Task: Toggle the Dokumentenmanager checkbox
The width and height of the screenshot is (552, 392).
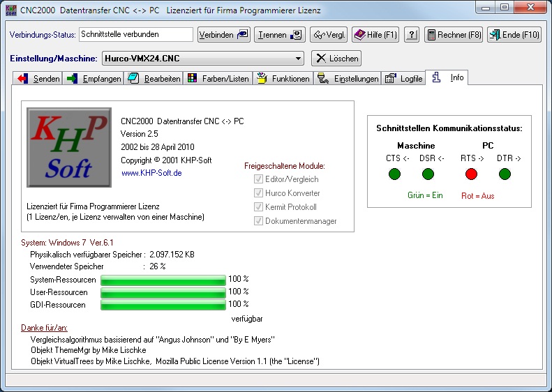Action: tap(259, 221)
